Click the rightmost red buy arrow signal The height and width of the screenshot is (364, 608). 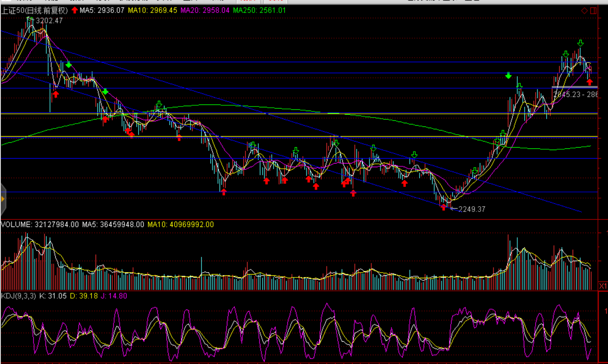tap(590, 82)
